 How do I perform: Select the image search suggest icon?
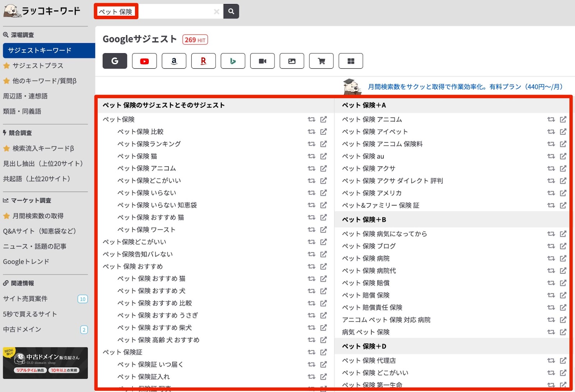(x=292, y=61)
